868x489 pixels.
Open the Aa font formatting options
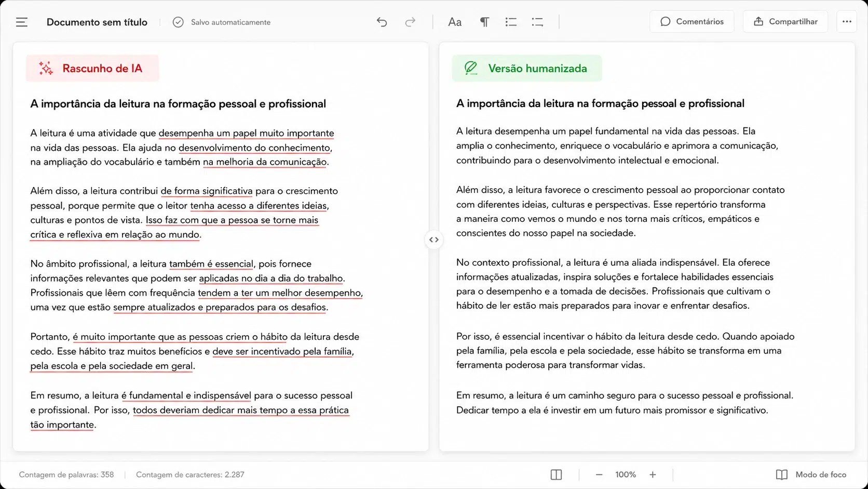coord(455,22)
